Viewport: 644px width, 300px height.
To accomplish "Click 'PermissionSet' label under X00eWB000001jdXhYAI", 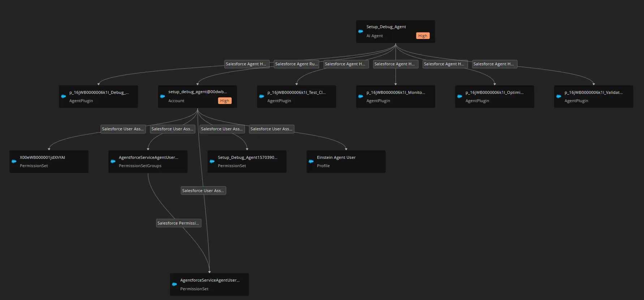I will tap(34, 166).
